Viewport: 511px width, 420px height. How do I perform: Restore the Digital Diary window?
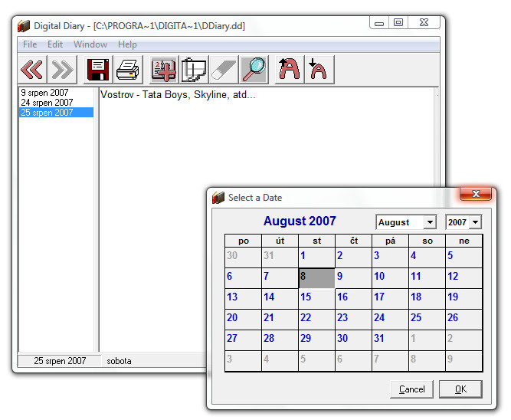coord(398,23)
